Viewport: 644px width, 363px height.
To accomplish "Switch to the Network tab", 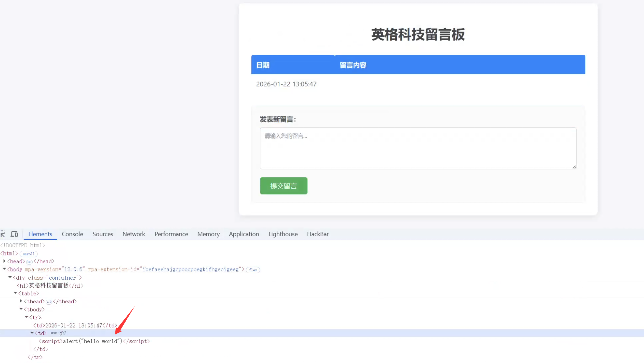I will coord(134,234).
